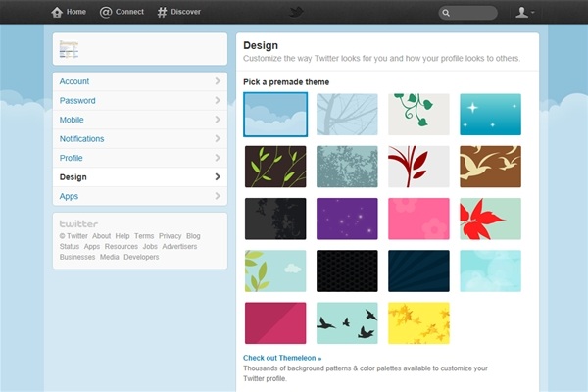Screen dimensions: 588x392
Task: Click inside the search field
Action: pos(468,13)
